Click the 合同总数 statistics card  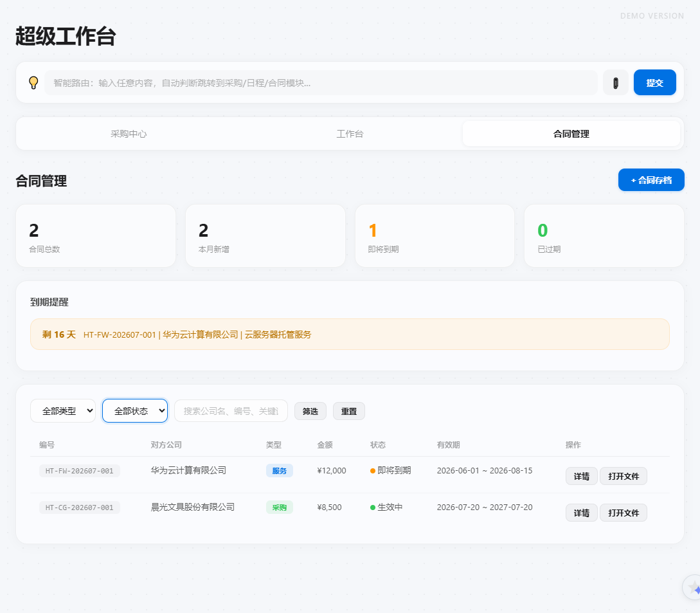(x=96, y=236)
